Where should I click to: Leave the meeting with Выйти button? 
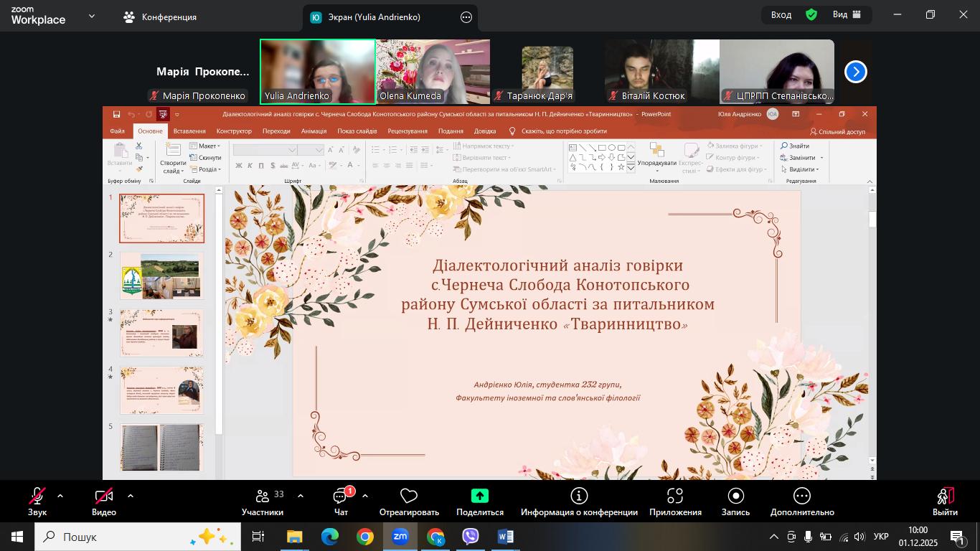point(945,501)
